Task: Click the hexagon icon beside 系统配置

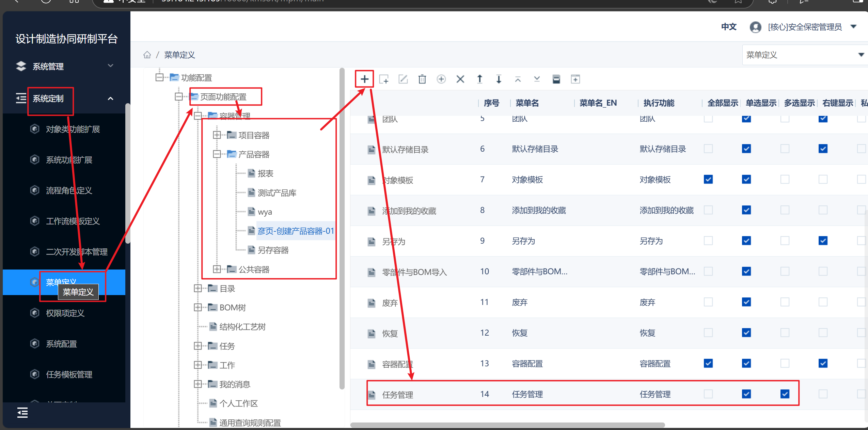Action: point(34,343)
